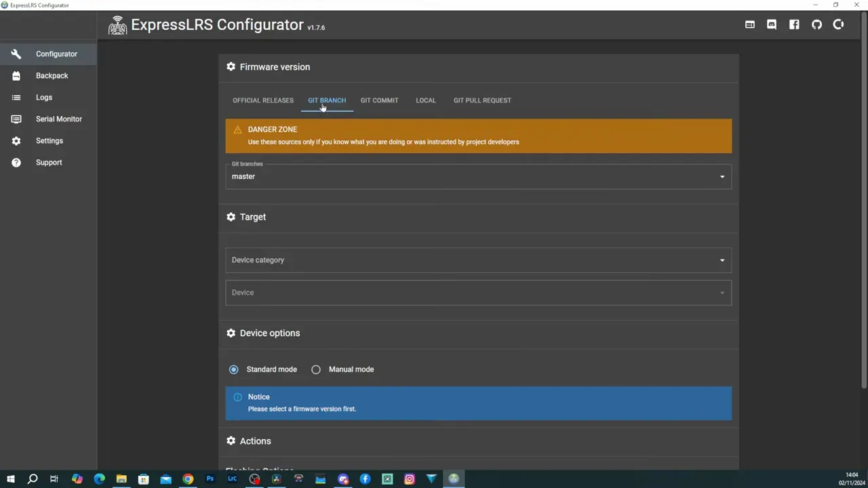Image resolution: width=868 pixels, height=488 pixels.
Task: Open the Facebook taskbar icon
Action: [365, 479]
